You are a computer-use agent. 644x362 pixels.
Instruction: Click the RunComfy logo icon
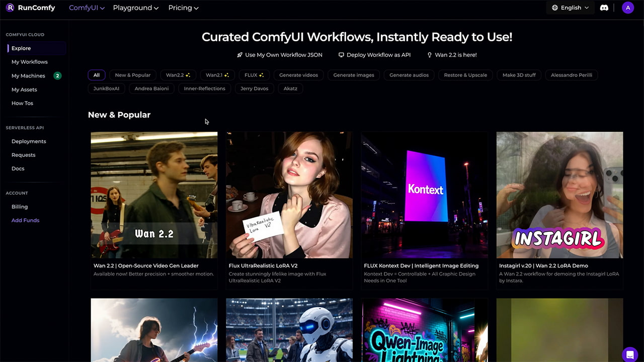(10, 8)
